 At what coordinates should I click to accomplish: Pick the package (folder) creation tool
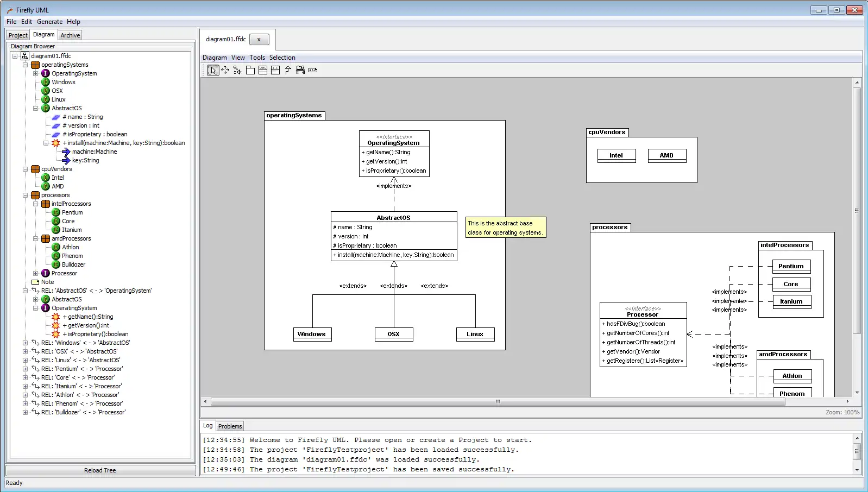click(x=250, y=70)
